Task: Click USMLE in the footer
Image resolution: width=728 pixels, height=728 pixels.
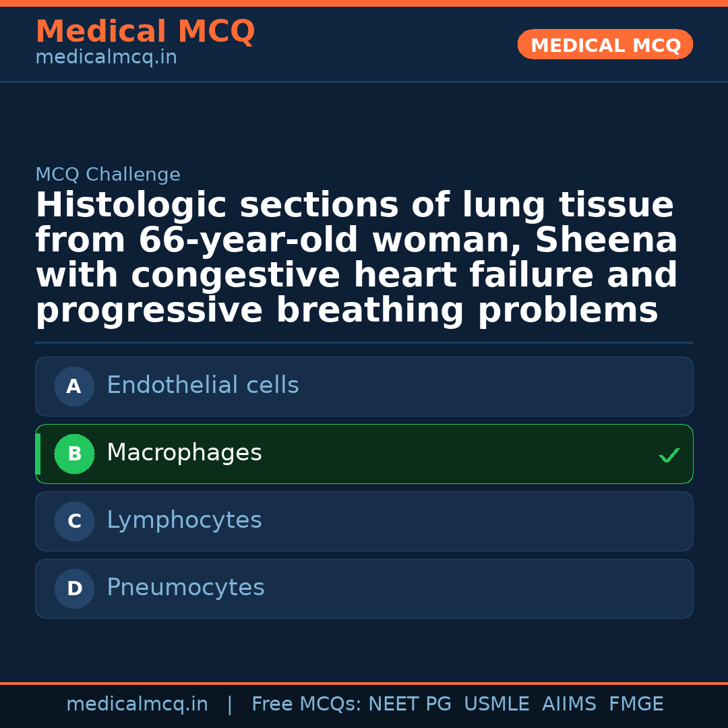Action: point(496,704)
